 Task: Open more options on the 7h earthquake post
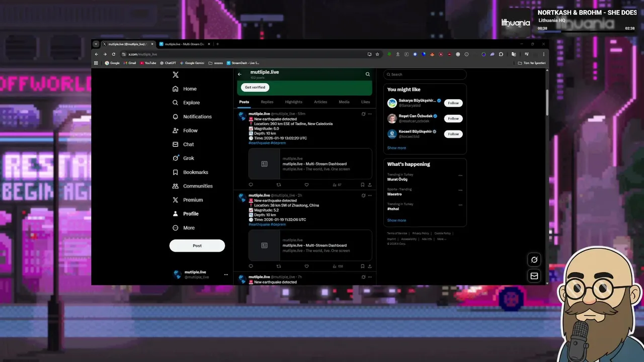(370, 277)
